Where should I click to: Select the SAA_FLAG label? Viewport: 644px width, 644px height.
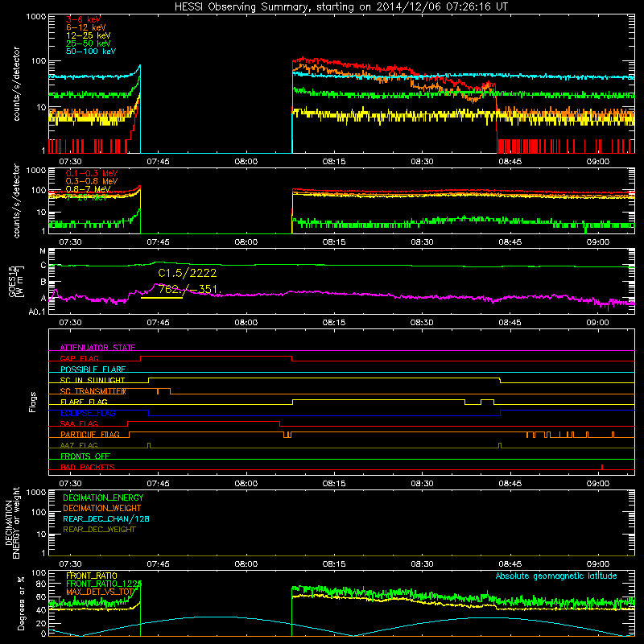pyautogui.click(x=79, y=423)
